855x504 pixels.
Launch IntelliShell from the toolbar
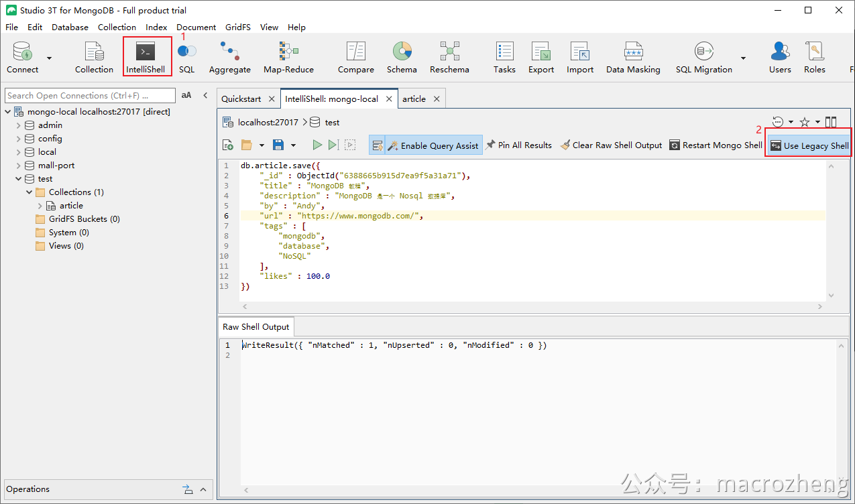147,57
